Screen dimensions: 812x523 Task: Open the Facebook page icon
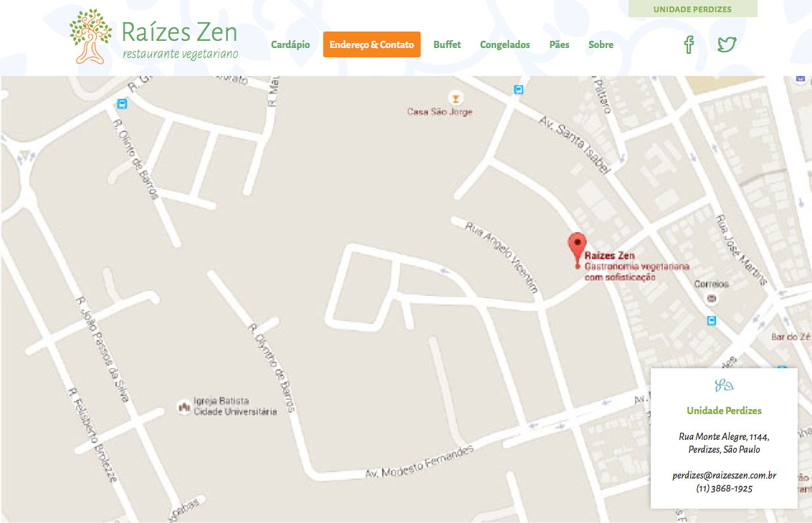click(x=689, y=44)
